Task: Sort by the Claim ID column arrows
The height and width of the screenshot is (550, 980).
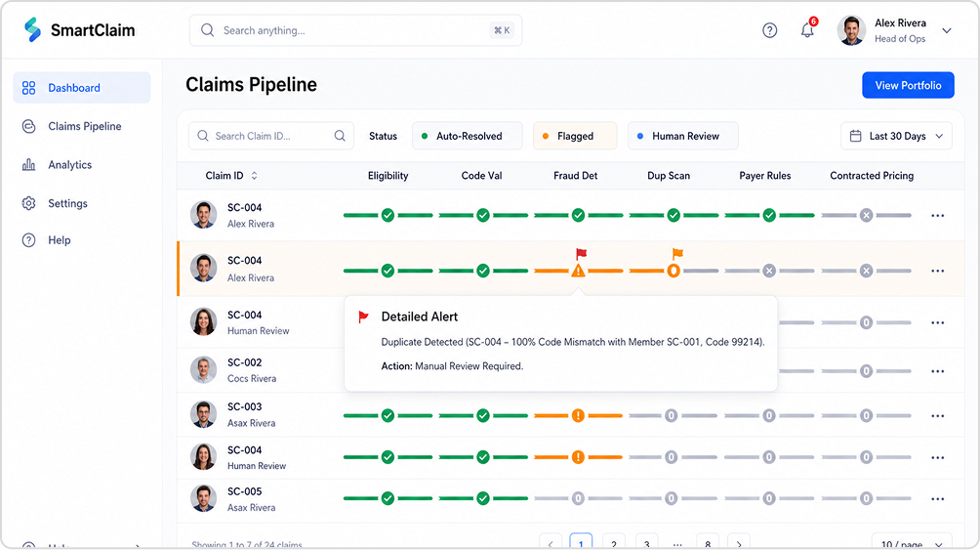Action: (255, 176)
